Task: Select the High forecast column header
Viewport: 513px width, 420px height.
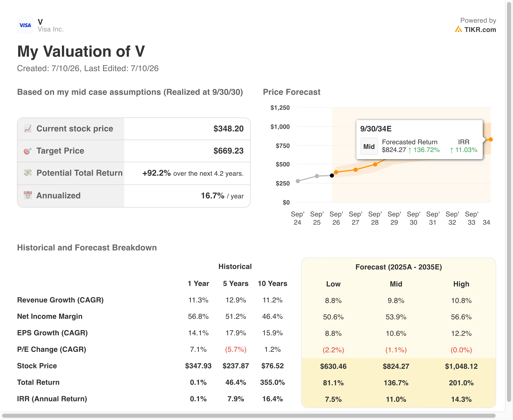Action: [461, 284]
